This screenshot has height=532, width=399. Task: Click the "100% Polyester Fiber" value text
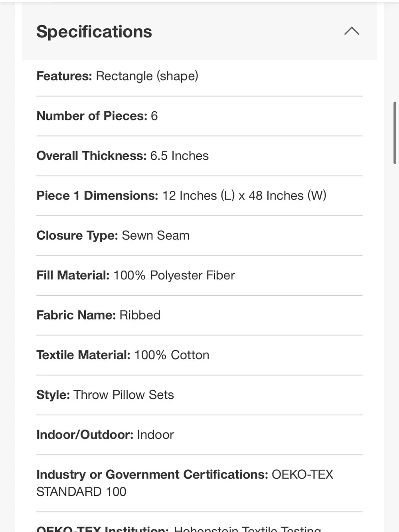click(174, 275)
